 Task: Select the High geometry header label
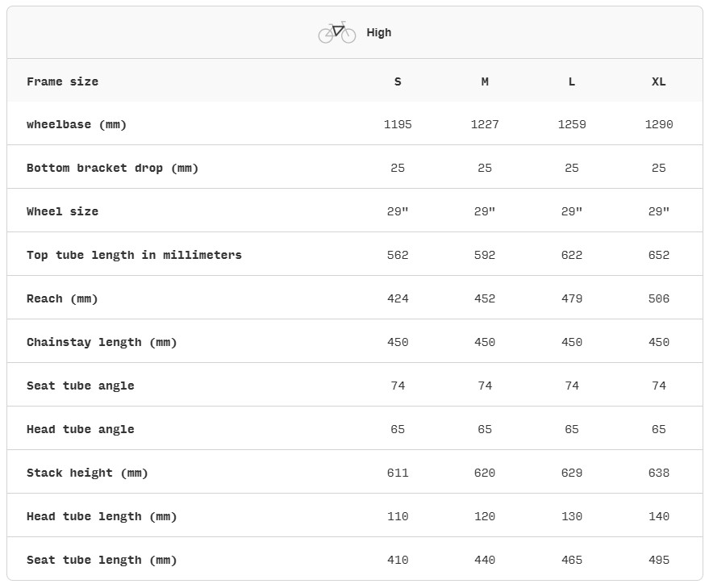coord(378,32)
